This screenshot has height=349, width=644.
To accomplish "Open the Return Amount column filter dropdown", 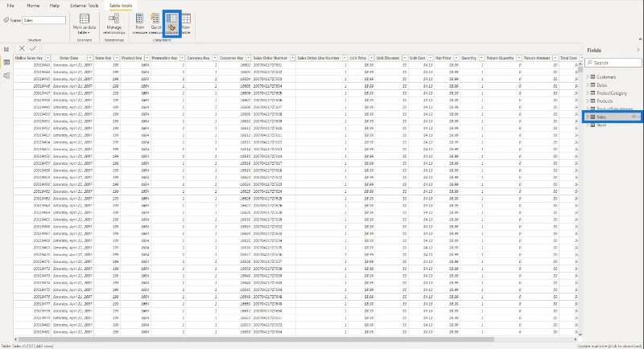I will [x=555, y=58].
